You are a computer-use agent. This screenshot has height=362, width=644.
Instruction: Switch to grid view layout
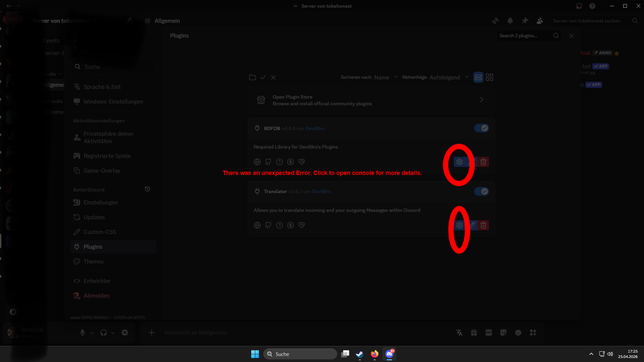(x=489, y=77)
